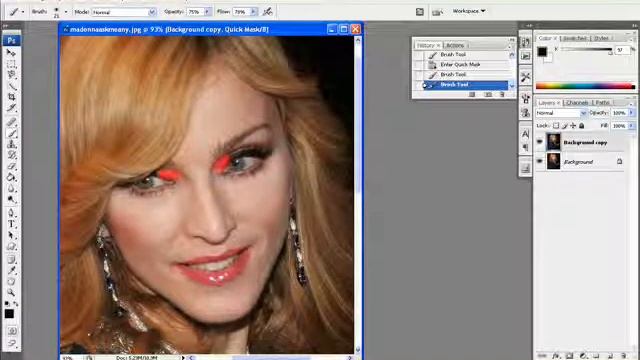The height and width of the screenshot is (360, 640).
Task: Open the Brush preset picker dropdown
Action: pyautogui.click(x=66, y=12)
